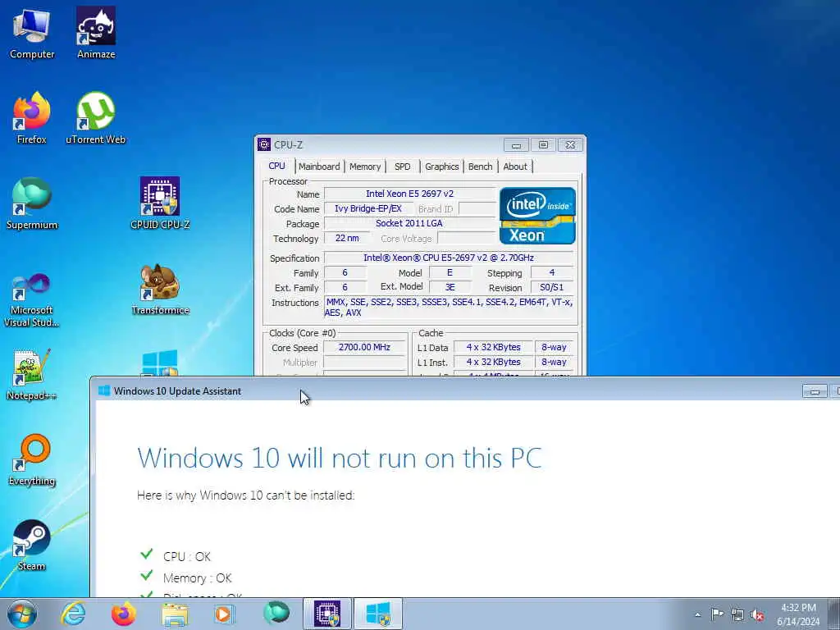Click the 'Memory : OK' check result
The image size is (840, 630).
(x=197, y=578)
